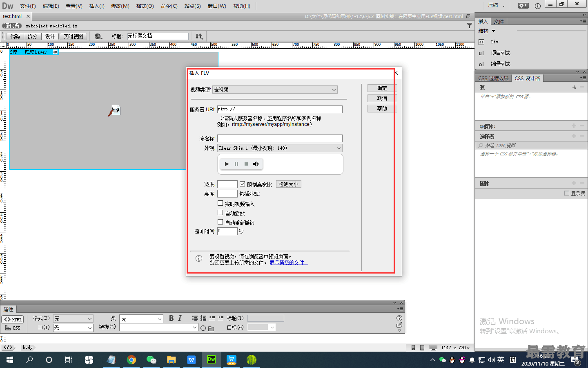Enable the 自动播放 checkbox
Image resolution: width=588 pixels, height=368 pixels.
(220, 213)
